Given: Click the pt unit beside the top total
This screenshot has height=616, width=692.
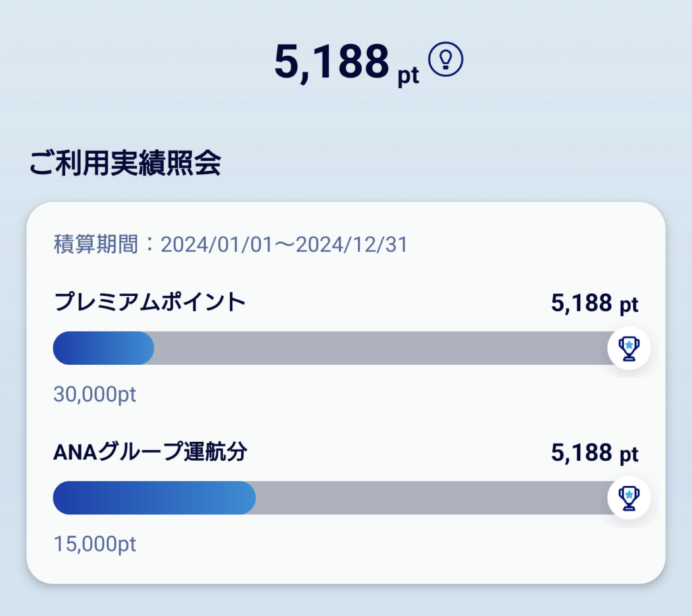Looking at the screenshot, I should coord(408,76).
